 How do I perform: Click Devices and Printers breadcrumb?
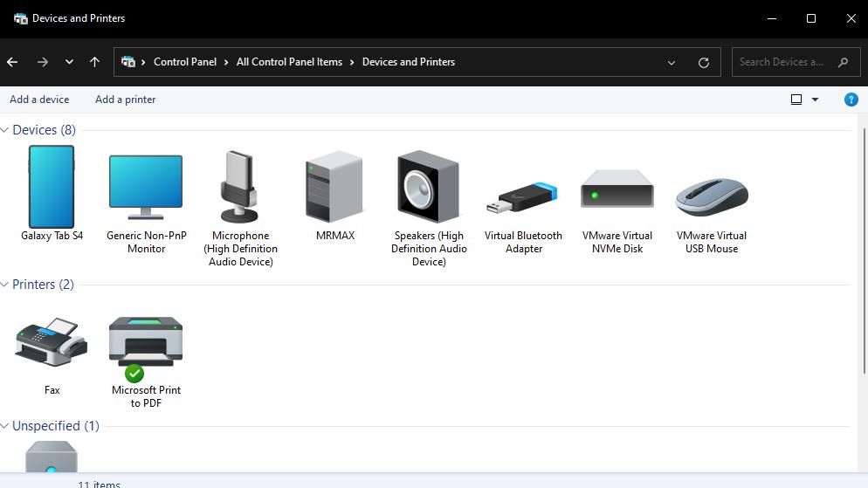pyautogui.click(x=409, y=62)
